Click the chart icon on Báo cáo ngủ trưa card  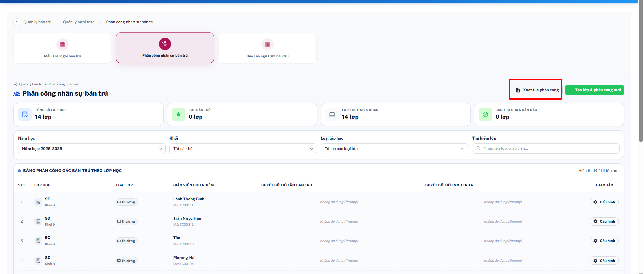pyautogui.click(x=267, y=44)
